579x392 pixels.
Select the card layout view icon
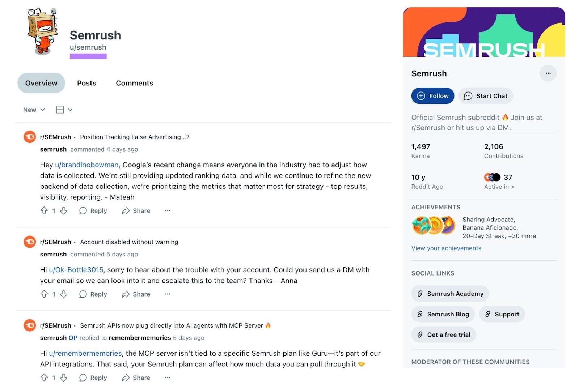(59, 109)
